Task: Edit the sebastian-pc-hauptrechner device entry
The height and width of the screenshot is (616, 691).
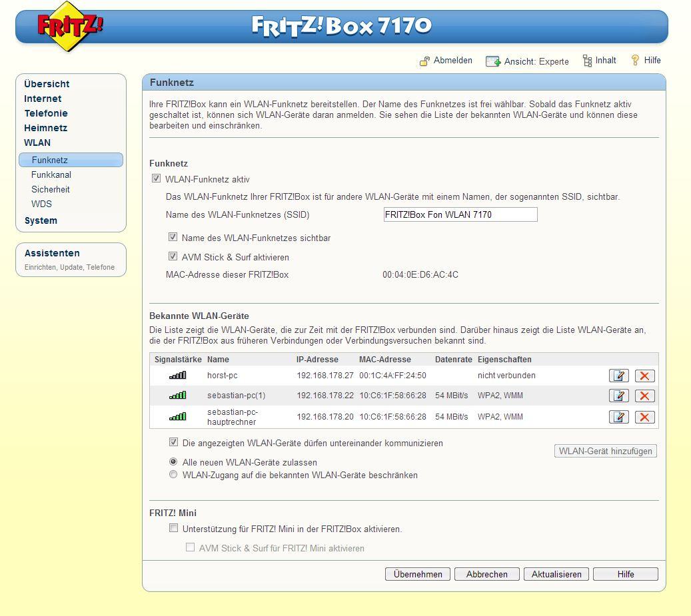Action: click(x=619, y=416)
